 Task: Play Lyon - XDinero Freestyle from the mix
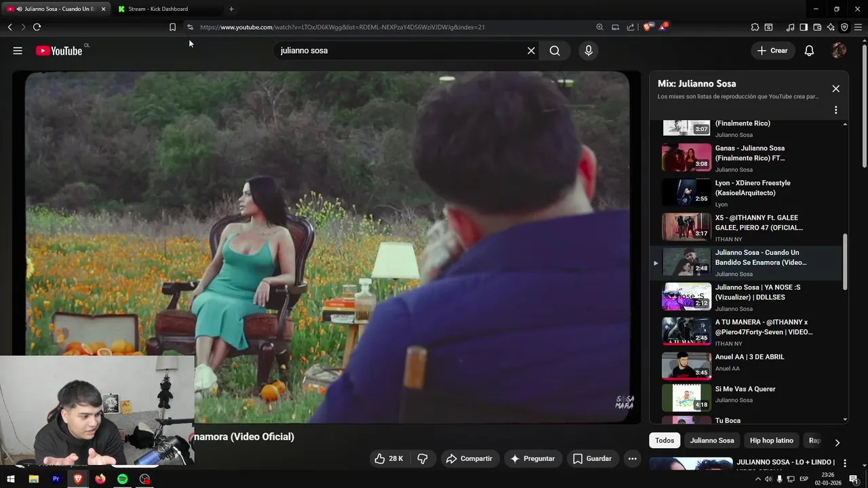746,193
